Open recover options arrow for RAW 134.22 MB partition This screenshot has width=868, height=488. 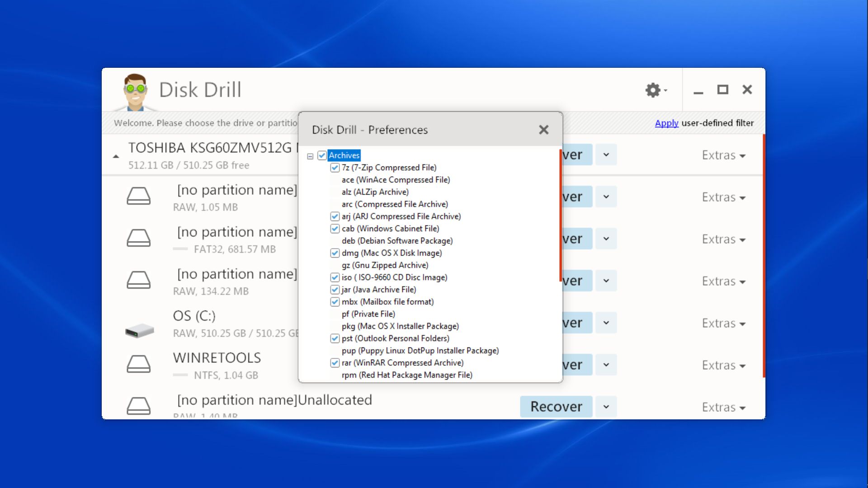tap(606, 281)
